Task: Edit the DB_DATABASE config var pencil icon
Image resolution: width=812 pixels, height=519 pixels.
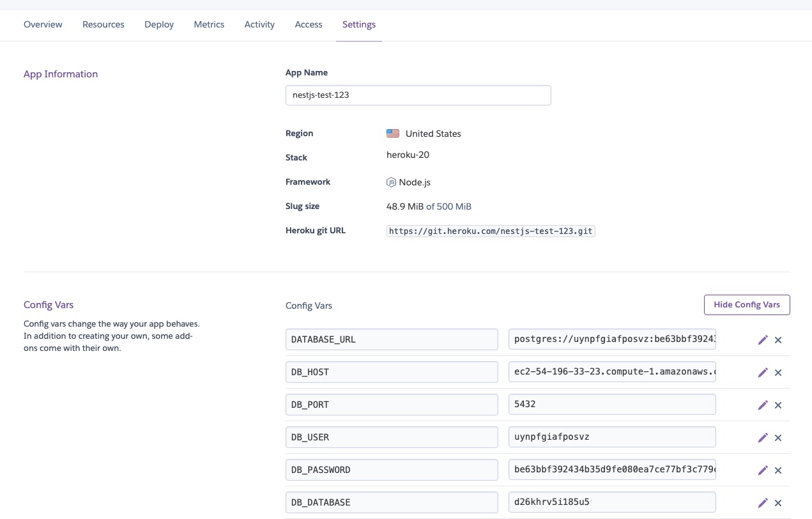Action: (762, 503)
